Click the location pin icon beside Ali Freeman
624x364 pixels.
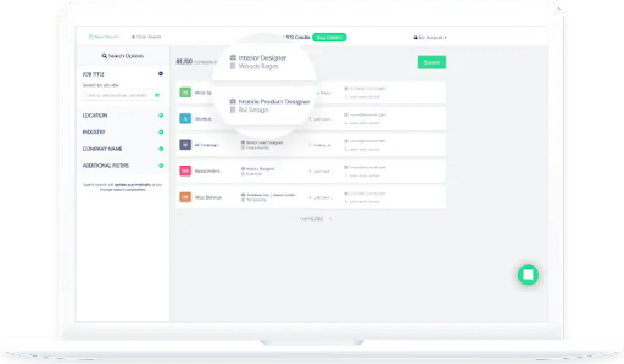[311, 145]
